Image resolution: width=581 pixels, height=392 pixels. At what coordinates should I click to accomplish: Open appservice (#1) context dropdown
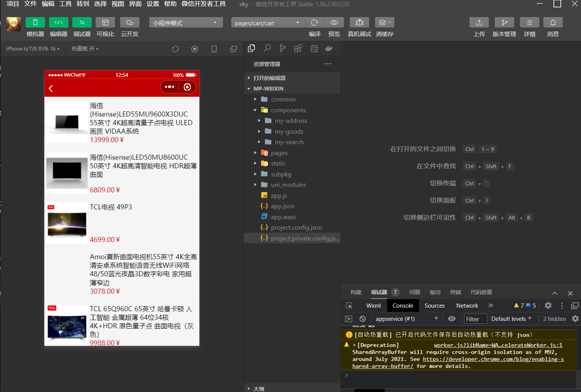[x=407, y=319]
